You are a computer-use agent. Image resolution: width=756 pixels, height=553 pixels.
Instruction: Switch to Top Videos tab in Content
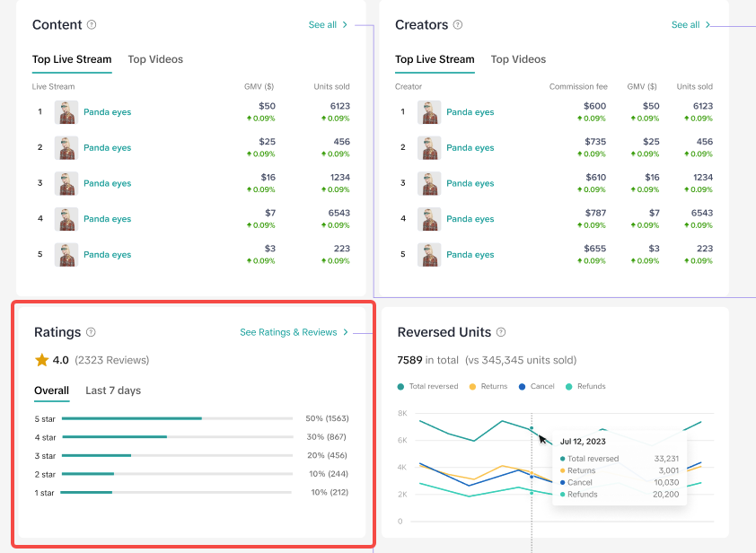[155, 59]
